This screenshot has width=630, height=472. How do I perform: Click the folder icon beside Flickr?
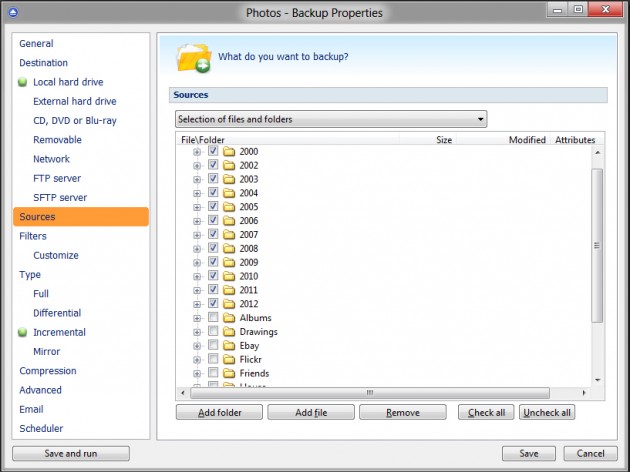[x=228, y=359]
